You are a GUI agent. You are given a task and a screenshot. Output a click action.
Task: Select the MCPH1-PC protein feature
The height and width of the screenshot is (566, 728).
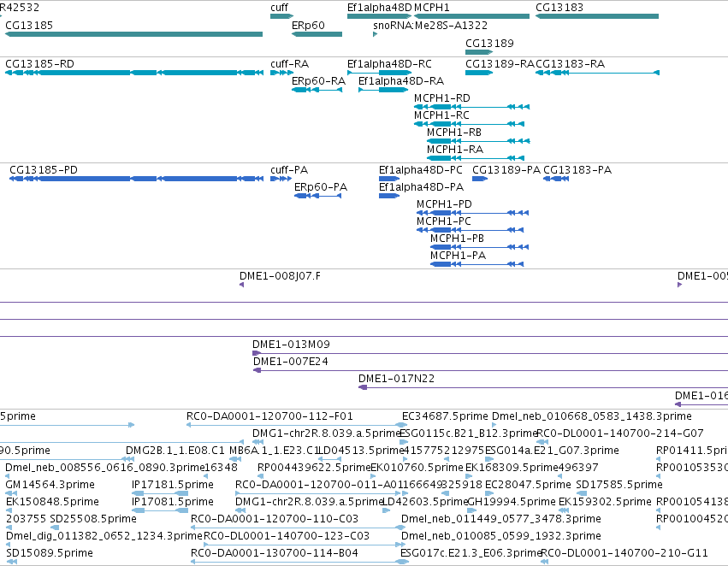(x=471, y=230)
